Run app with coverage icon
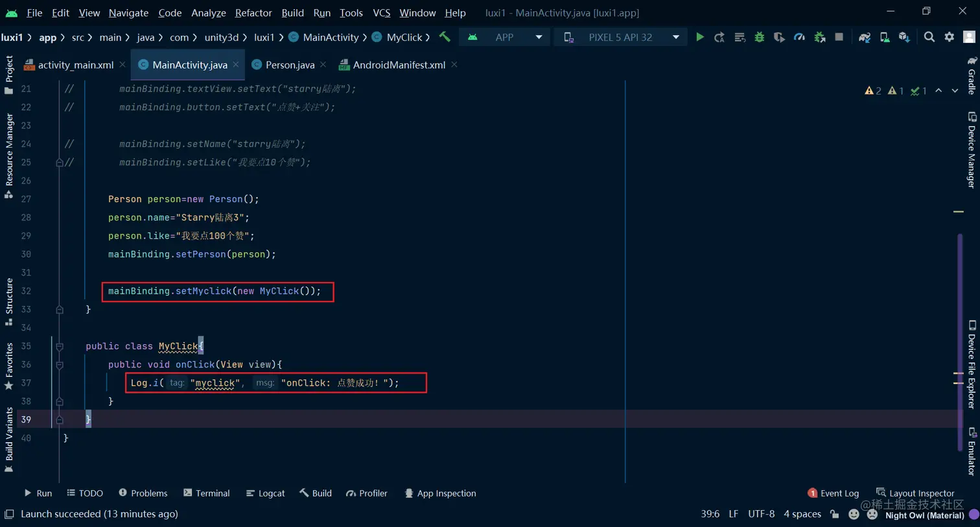The width and height of the screenshot is (980, 527). coord(779,38)
